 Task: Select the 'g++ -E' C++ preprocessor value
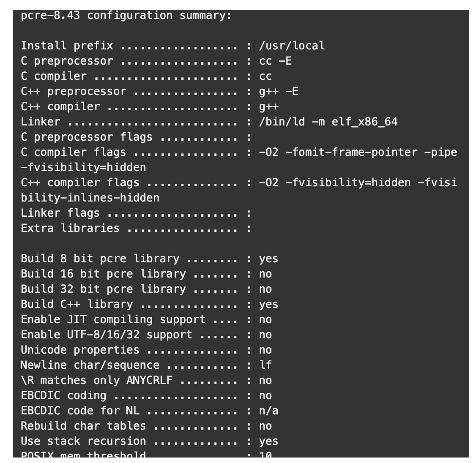point(279,91)
